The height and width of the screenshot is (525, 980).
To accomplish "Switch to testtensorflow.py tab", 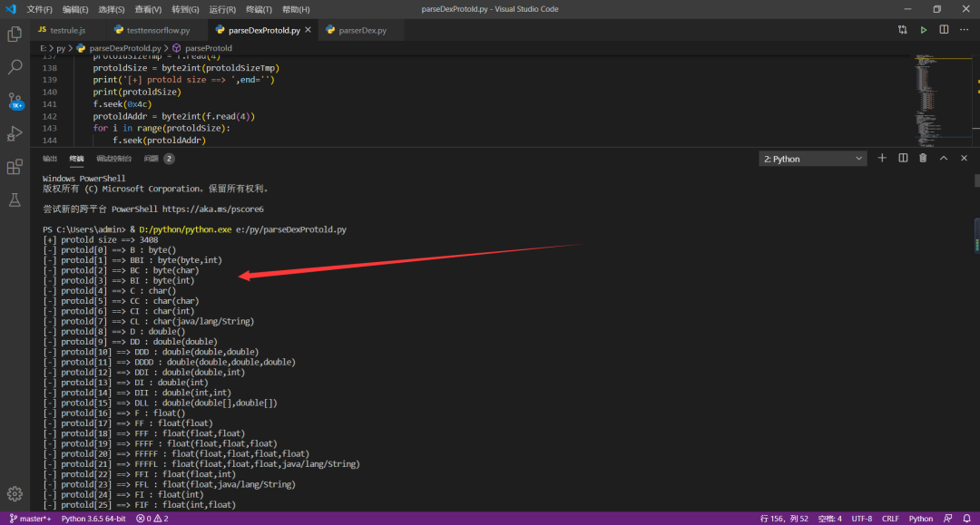I will coord(157,30).
